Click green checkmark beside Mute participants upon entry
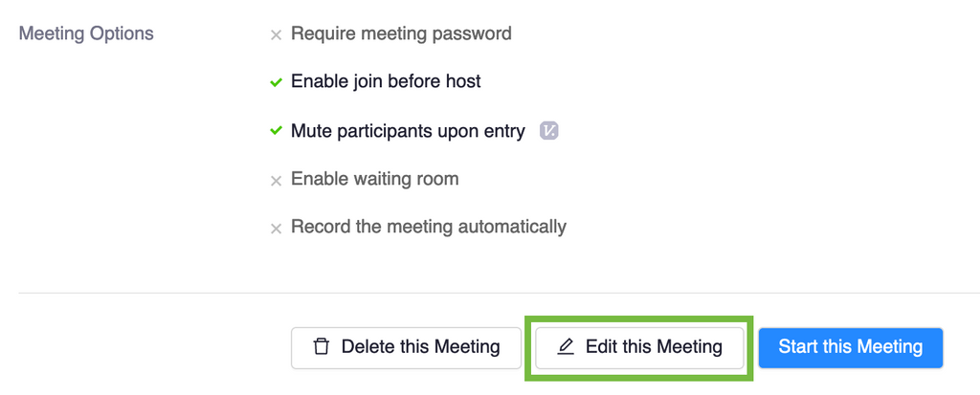Screen dimensions: 980x395 [x=276, y=131]
